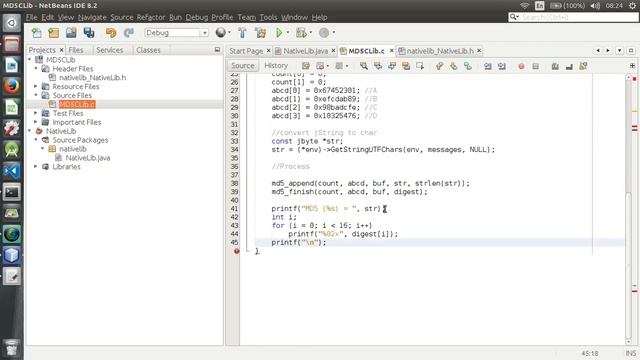Click Stop Macro Recording icon
The height and width of the screenshot is (360, 640).
coord(536,66)
